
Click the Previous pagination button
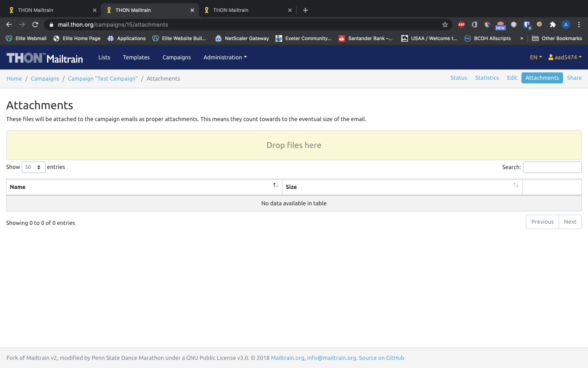point(542,222)
